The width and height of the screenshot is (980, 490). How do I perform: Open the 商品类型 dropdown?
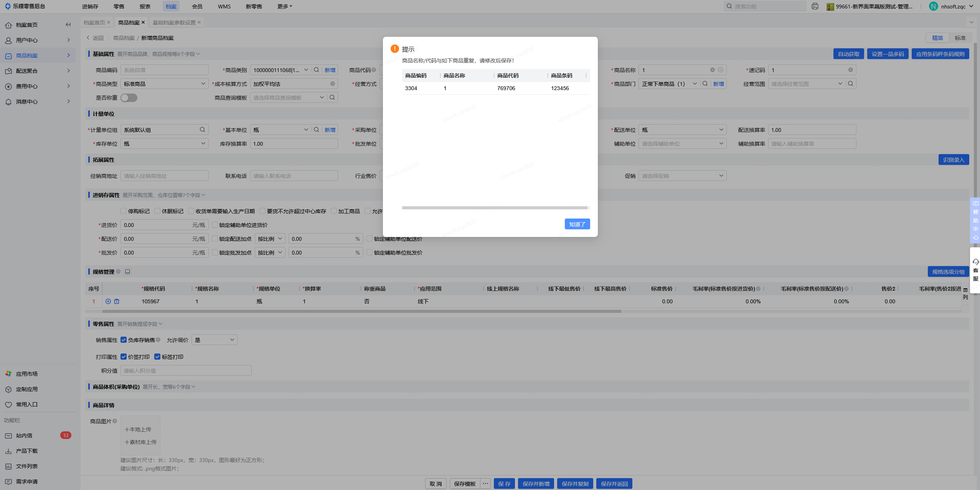[x=164, y=84]
